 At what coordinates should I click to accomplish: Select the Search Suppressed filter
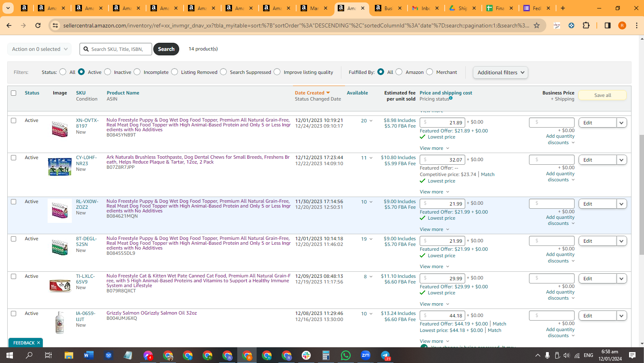click(224, 72)
